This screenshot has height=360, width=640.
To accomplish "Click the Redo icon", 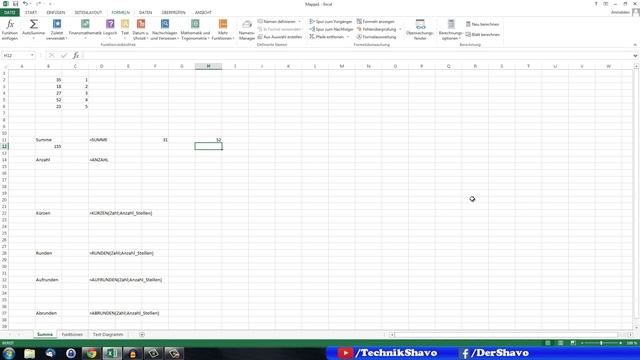I will click(x=39, y=4).
